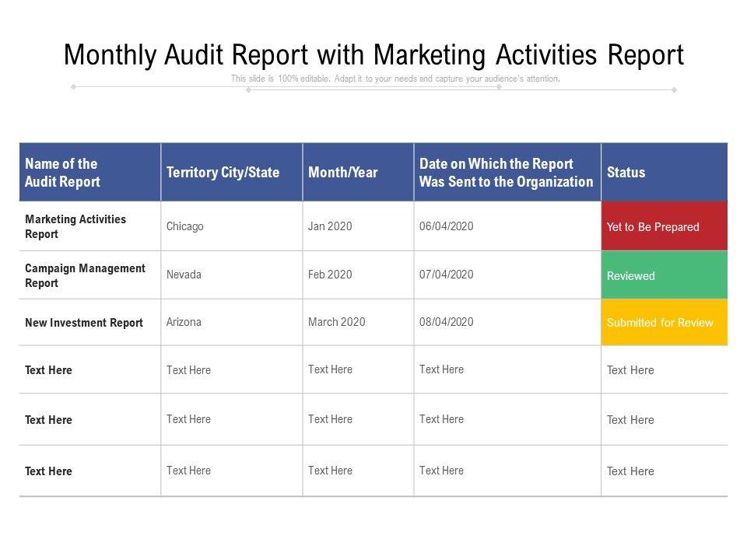Click the 'Status' column header
This screenshot has height=560, width=747.
click(x=665, y=172)
